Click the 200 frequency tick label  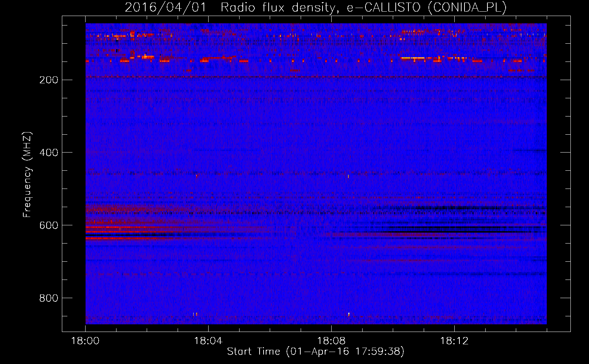[x=49, y=80]
